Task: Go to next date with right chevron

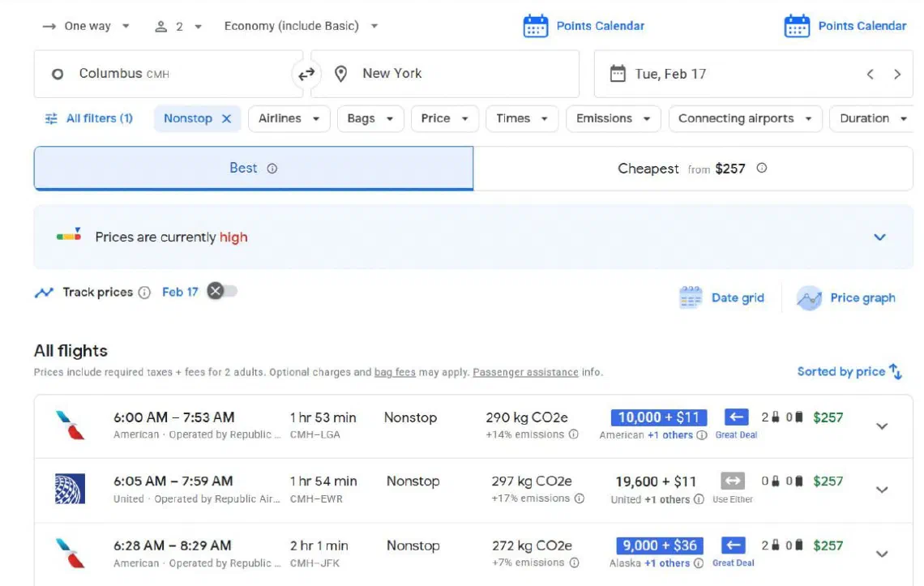Action: [x=897, y=75]
